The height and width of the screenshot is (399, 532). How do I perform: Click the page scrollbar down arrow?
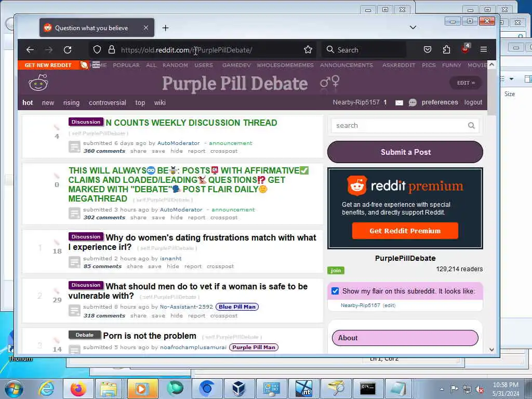click(x=491, y=350)
